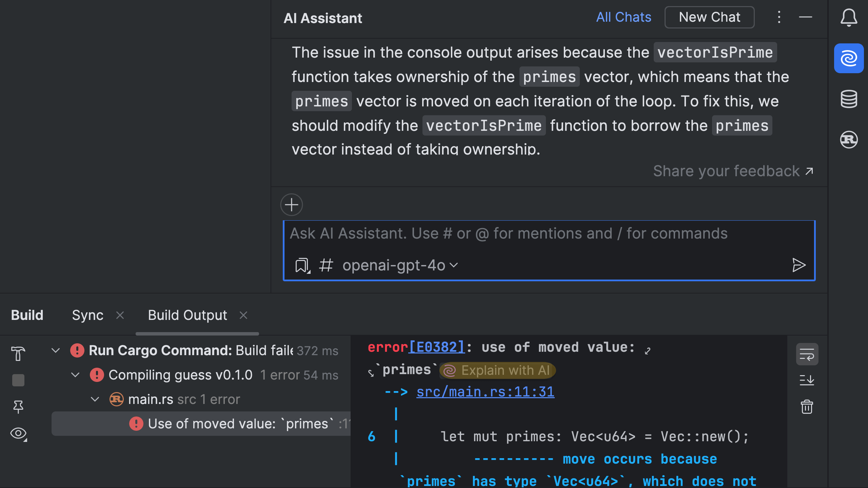Toggle soft-wrap in the build output
Viewport: 868px width, 488px height.
(807, 354)
